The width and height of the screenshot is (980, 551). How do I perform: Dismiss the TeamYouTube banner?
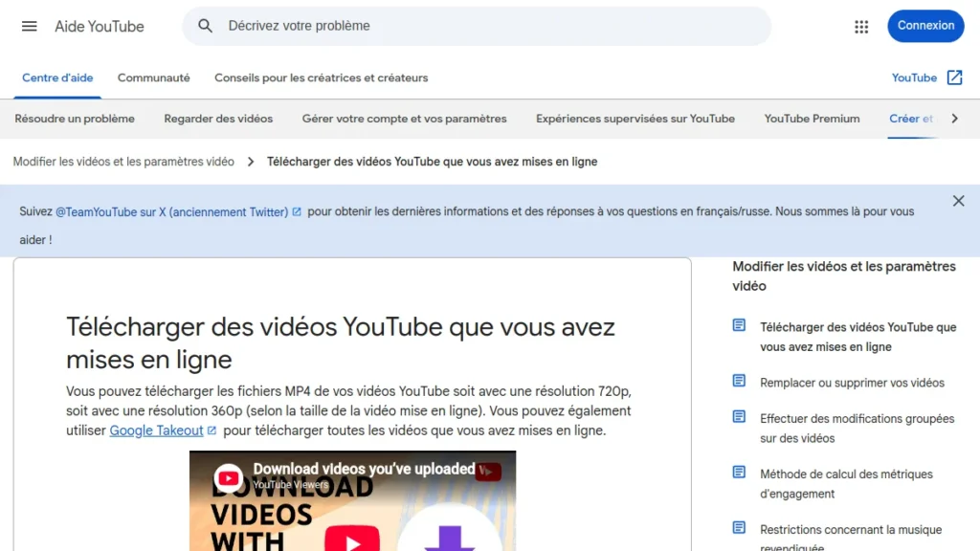[x=958, y=201]
